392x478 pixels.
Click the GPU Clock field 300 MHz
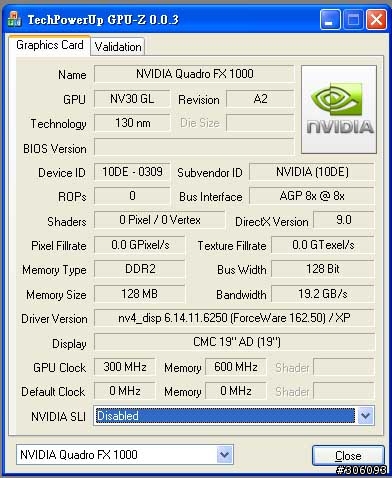125,367
